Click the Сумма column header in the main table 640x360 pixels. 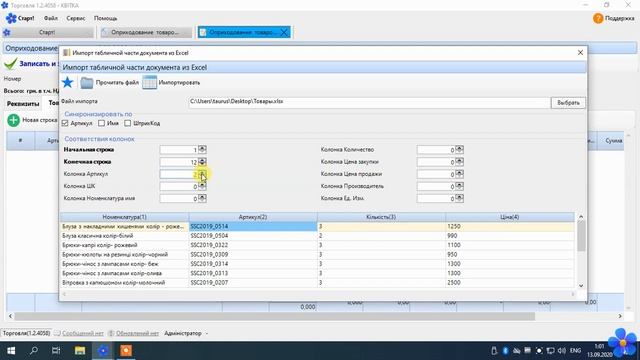[x=611, y=141]
